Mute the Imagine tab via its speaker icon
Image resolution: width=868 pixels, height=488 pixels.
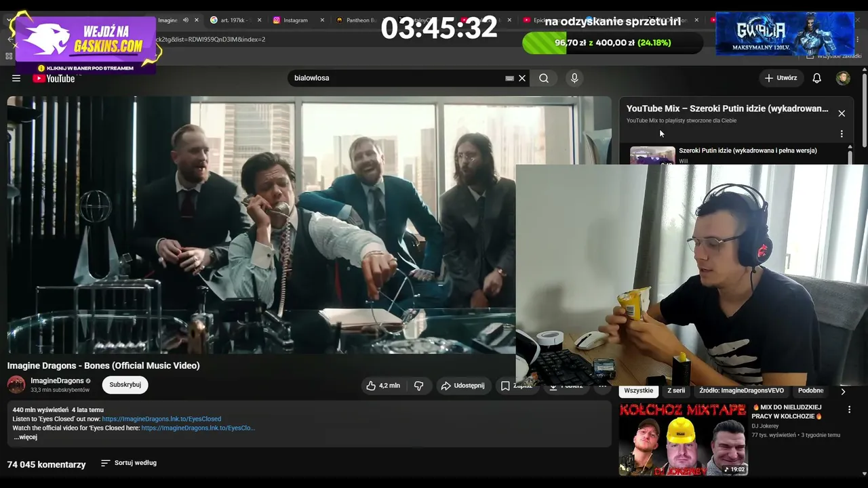[186, 20]
